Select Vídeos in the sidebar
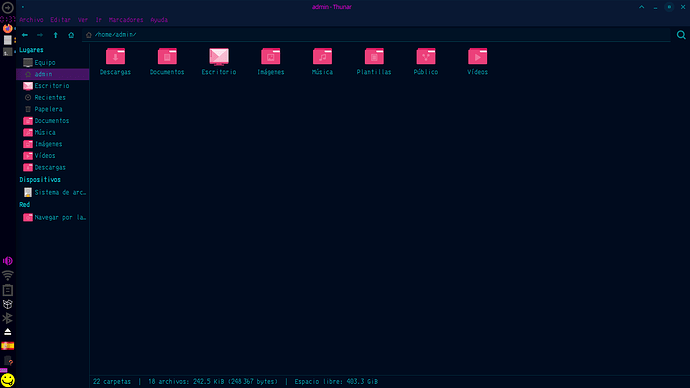690x388 pixels. [53, 156]
